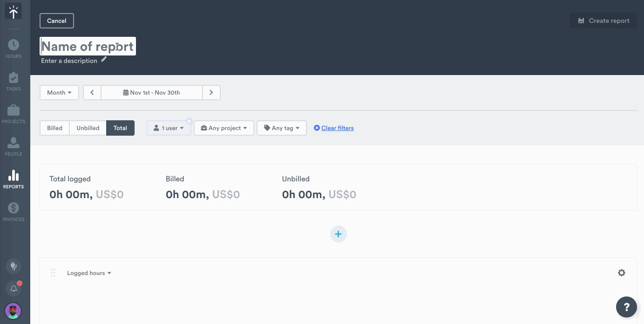
Task: Select the Total hours view
Action: click(x=120, y=128)
